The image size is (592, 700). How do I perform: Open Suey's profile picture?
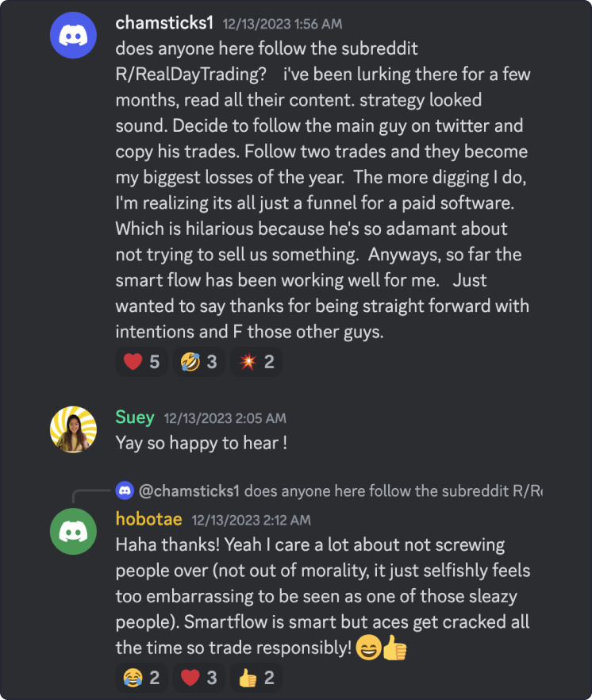tap(73, 428)
